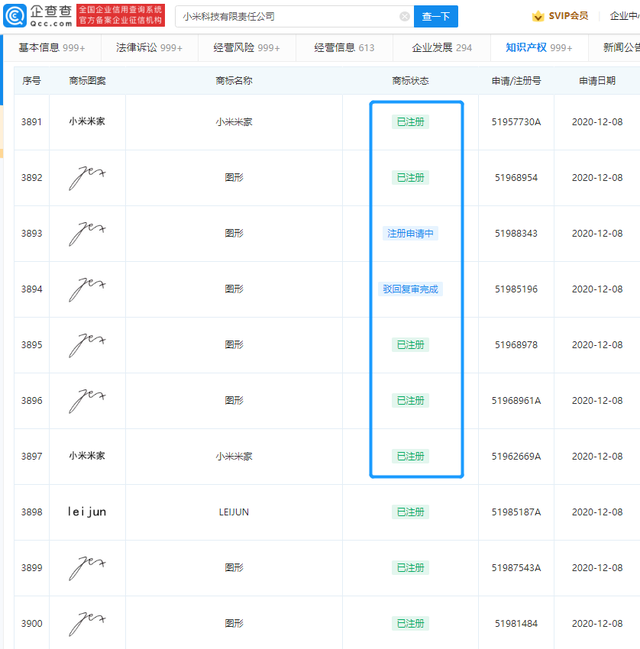
Task: Click the red official credit system badge
Action: (120, 15)
